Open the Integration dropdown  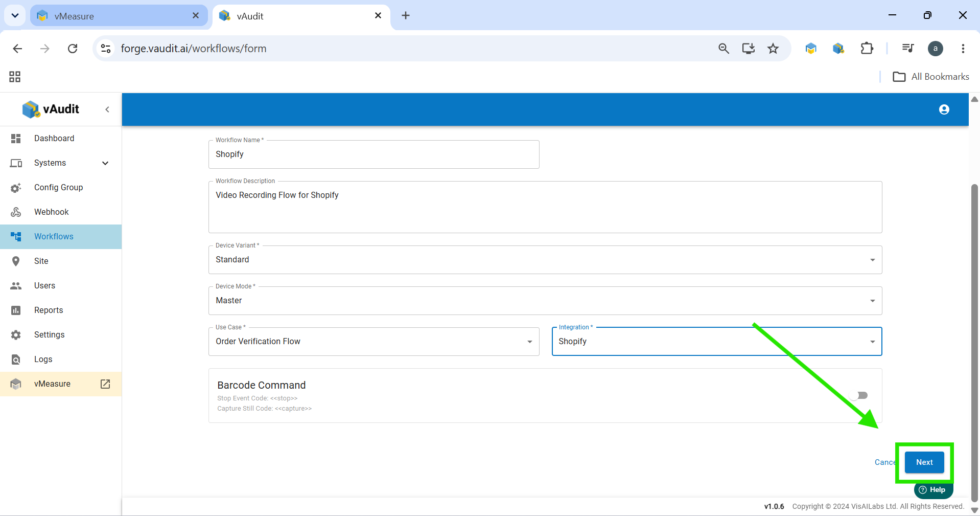(717, 342)
